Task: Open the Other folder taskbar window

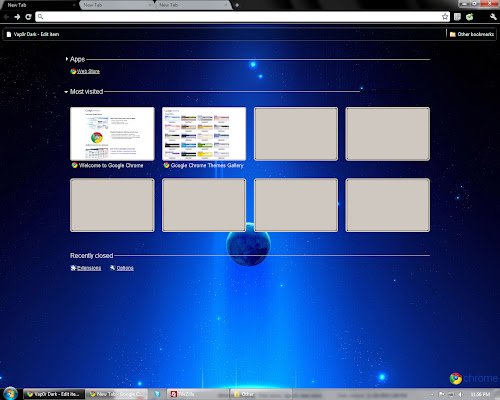Action: coord(260,394)
